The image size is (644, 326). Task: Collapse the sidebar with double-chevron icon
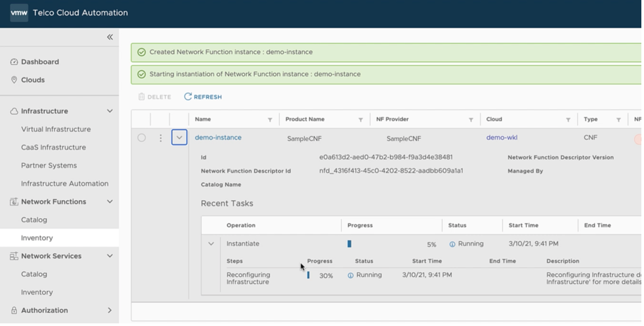110,37
